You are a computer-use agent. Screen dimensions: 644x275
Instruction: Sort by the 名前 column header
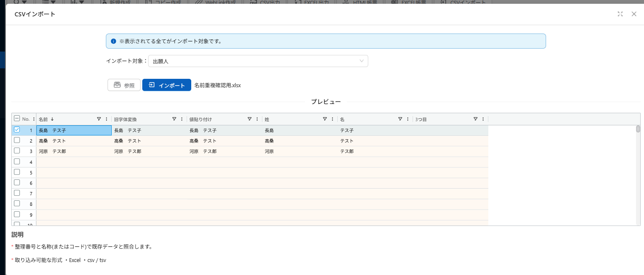[x=44, y=119]
